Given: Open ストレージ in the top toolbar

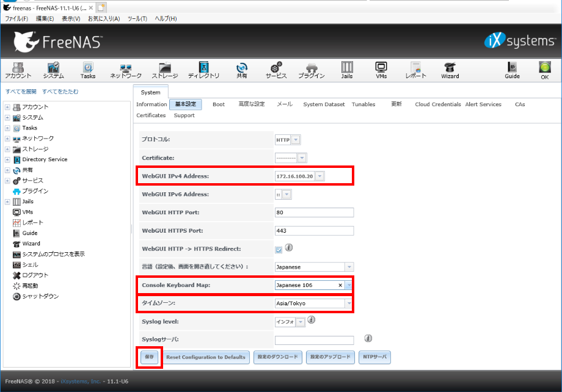Looking at the screenshot, I should point(165,70).
